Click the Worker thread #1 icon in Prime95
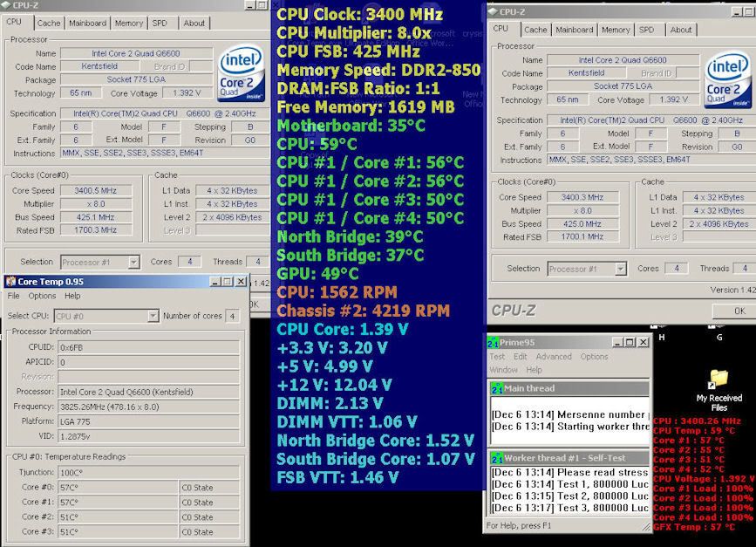The width and height of the screenshot is (756, 547). [x=497, y=458]
